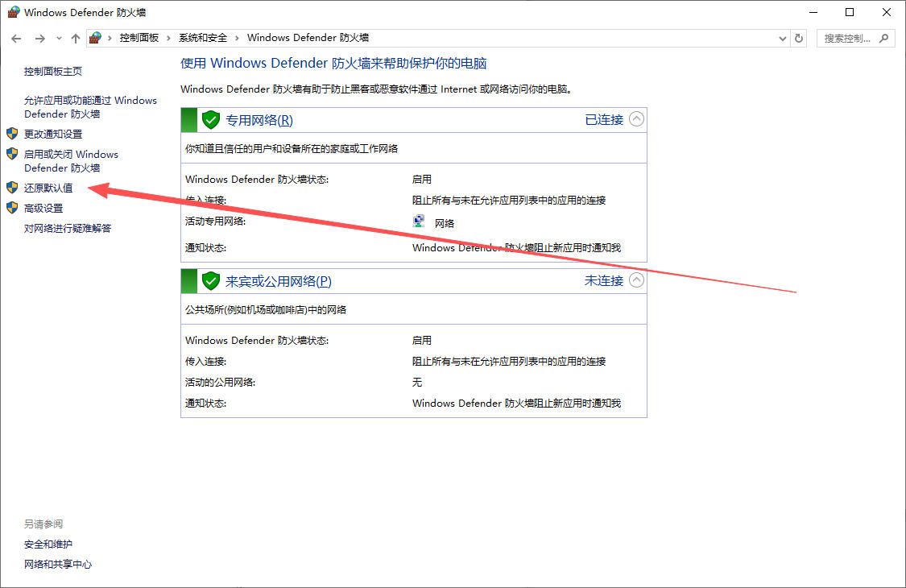Click 更改通知设置 link
The image size is (906, 588).
[x=53, y=134]
